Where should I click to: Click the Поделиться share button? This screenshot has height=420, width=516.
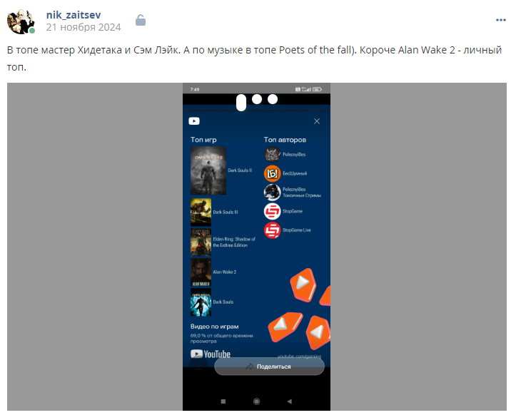click(x=269, y=367)
